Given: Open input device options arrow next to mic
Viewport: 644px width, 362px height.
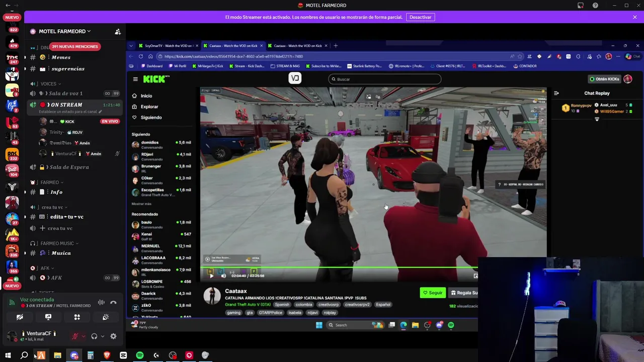Looking at the screenshot, I should coord(83,336).
